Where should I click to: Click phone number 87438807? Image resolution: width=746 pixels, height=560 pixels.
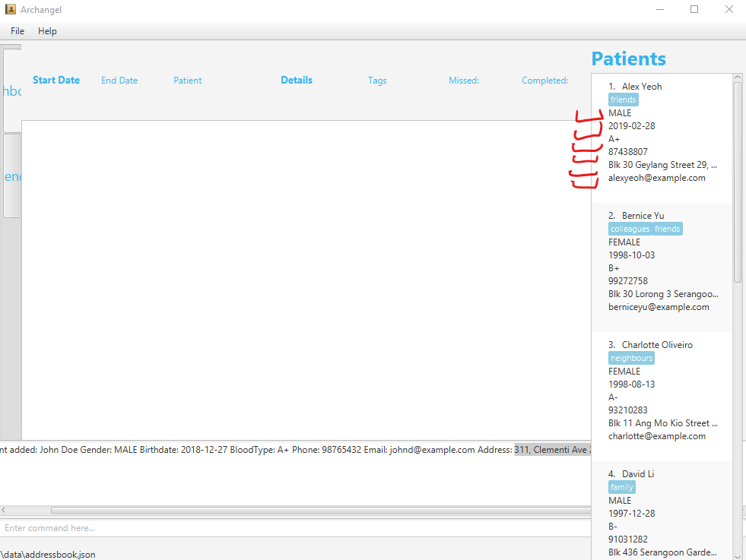coord(628,152)
